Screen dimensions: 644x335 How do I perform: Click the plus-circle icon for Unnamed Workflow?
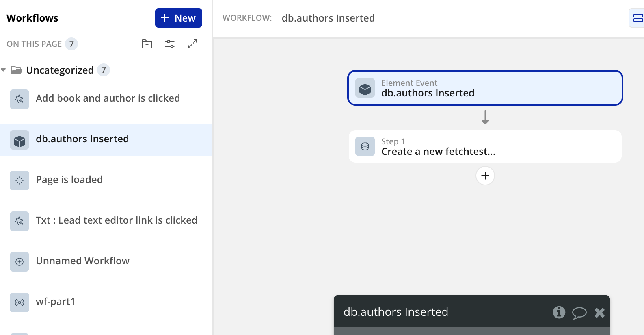pos(19,262)
